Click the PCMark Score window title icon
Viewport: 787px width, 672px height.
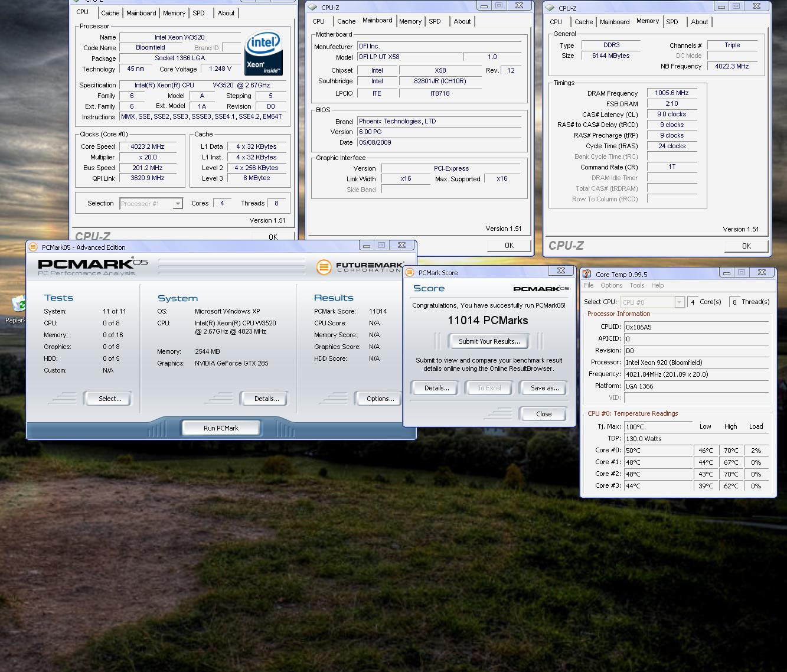(410, 273)
